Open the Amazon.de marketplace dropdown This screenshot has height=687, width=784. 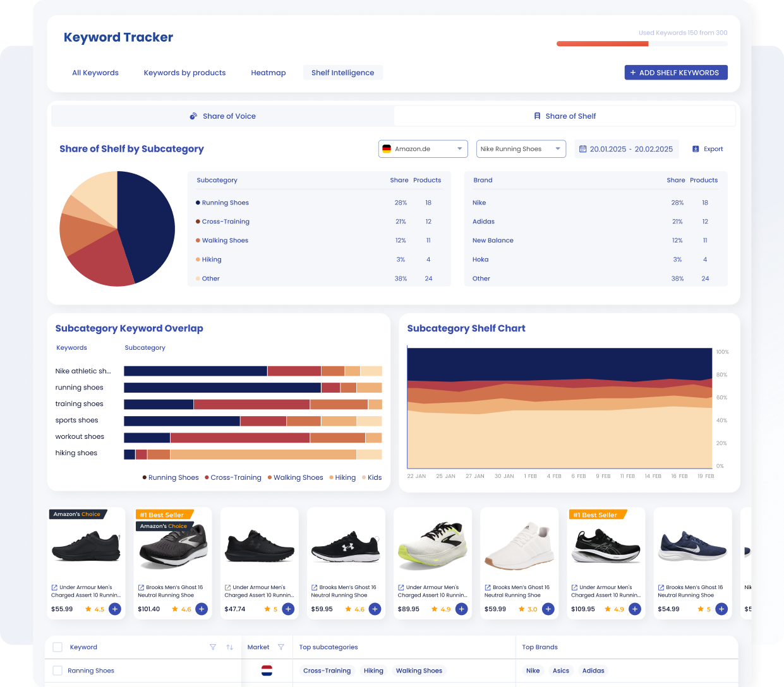coord(423,148)
